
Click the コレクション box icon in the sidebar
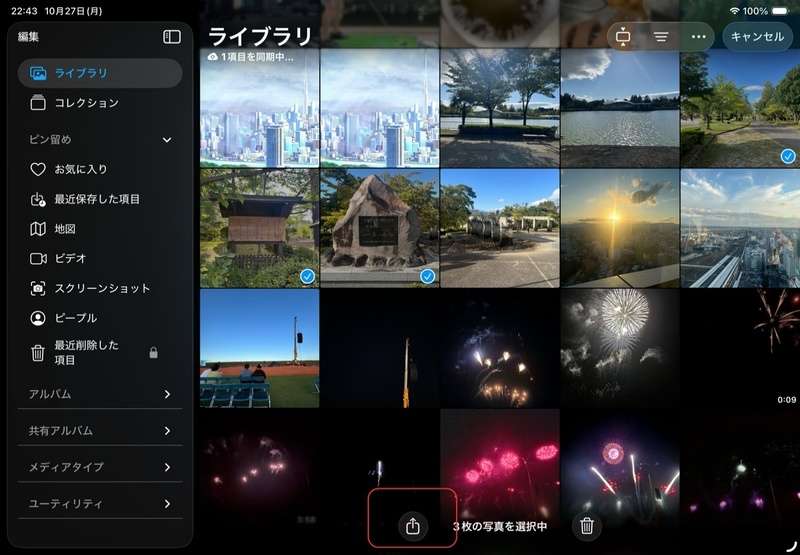tap(38, 103)
